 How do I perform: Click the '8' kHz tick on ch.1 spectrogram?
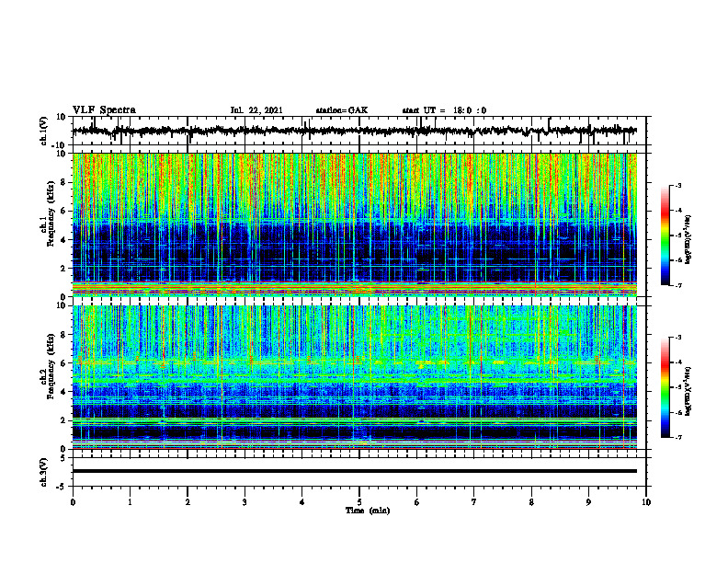tap(64, 182)
